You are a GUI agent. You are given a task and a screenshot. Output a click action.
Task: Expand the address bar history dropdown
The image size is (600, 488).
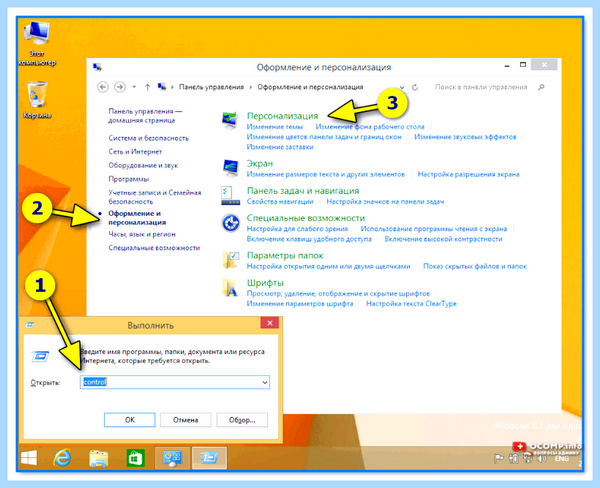click(402, 87)
